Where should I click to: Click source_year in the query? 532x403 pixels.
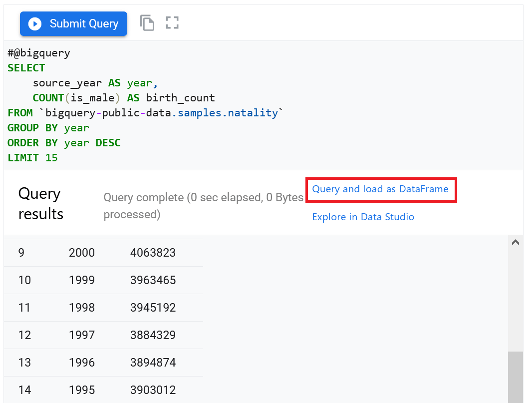[67, 83]
